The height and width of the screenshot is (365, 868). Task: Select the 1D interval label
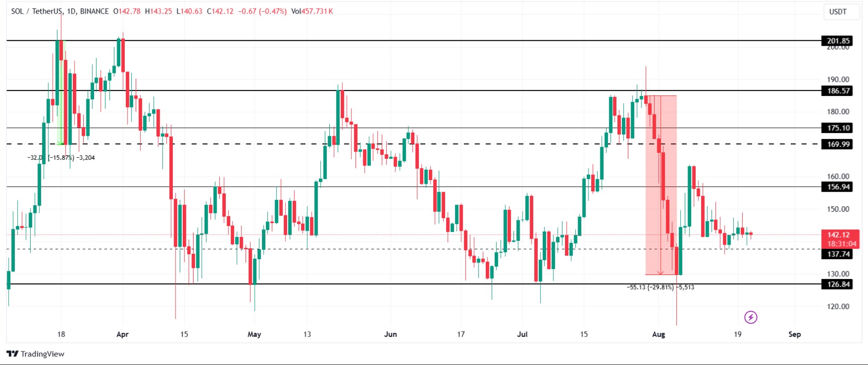click(71, 11)
